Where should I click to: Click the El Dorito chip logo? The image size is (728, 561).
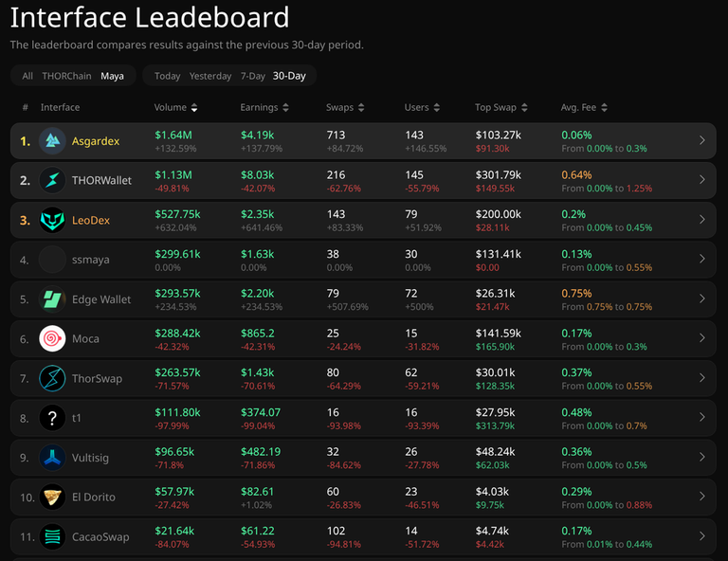[x=52, y=497]
